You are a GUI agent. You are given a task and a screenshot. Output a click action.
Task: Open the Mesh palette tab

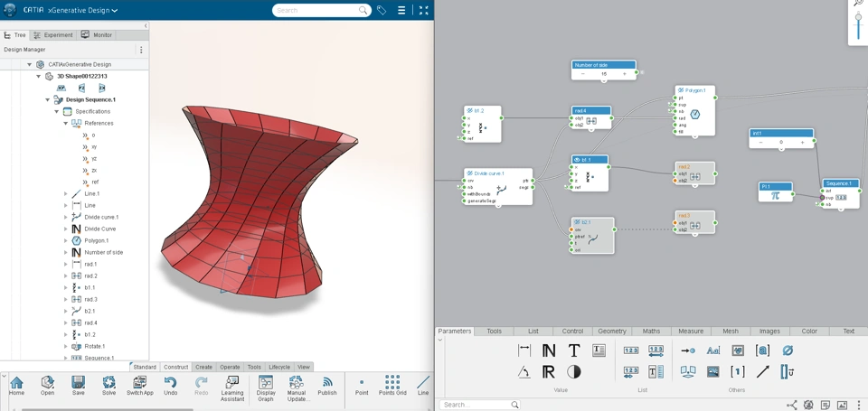click(731, 331)
